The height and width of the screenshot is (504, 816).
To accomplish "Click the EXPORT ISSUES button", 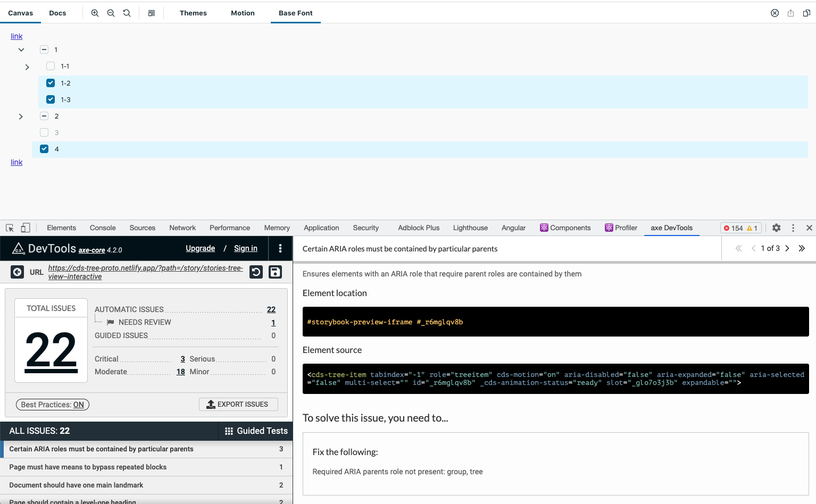I will click(x=238, y=404).
